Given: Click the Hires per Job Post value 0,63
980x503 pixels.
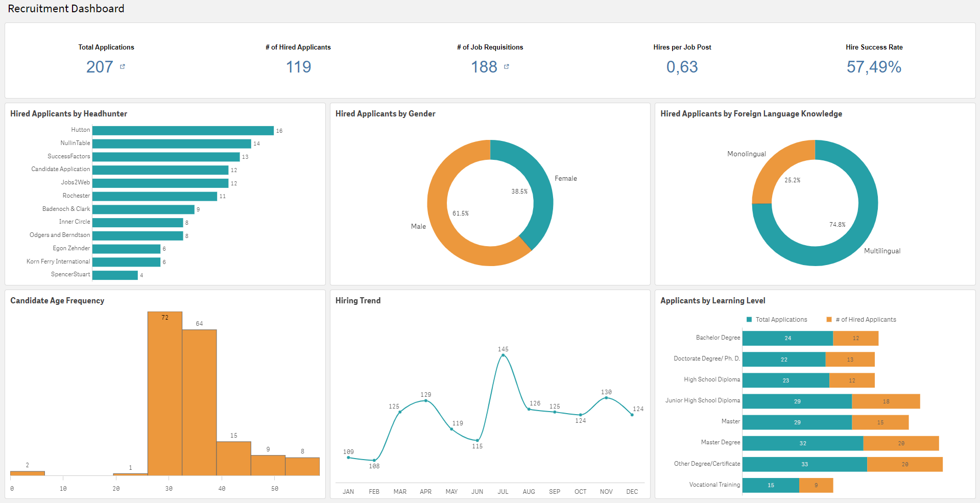Looking at the screenshot, I should click(682, 67).
